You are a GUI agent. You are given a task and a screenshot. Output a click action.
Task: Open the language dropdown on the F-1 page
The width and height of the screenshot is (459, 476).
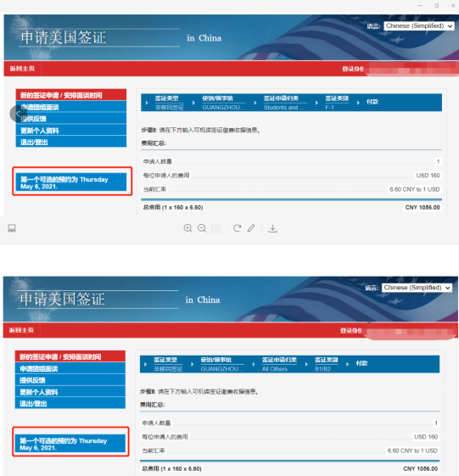419,26
